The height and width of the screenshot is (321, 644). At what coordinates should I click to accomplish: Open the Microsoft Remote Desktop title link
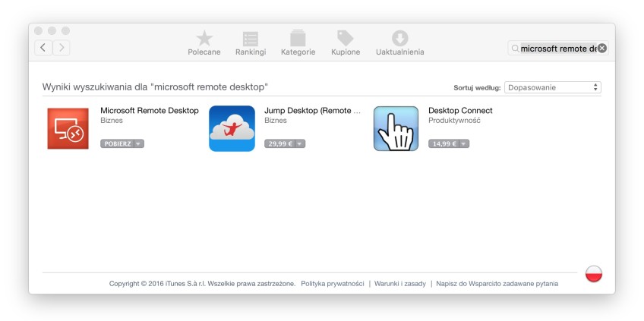click(150, 111)
